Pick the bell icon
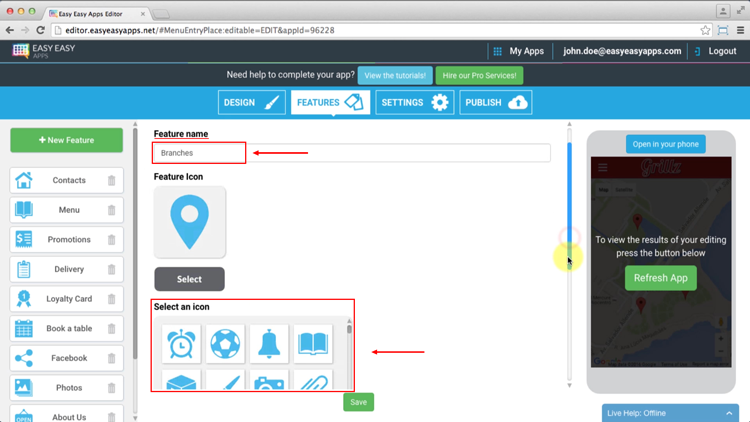This screenshot has width=750, height=422. tap(269, 344)
